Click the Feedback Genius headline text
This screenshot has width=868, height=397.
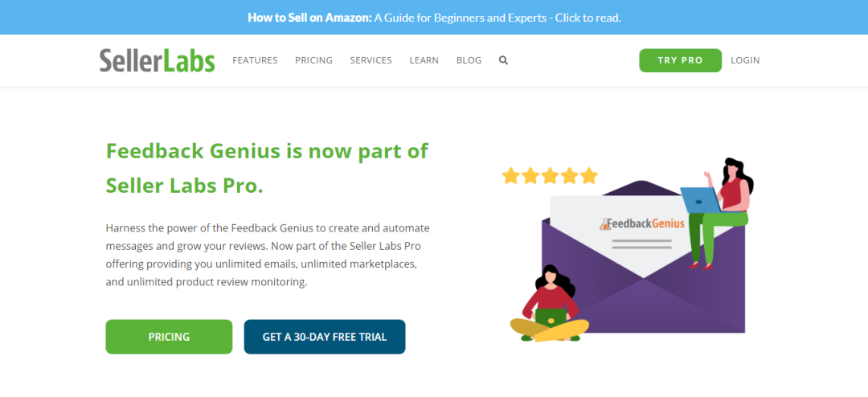point(267,169)
